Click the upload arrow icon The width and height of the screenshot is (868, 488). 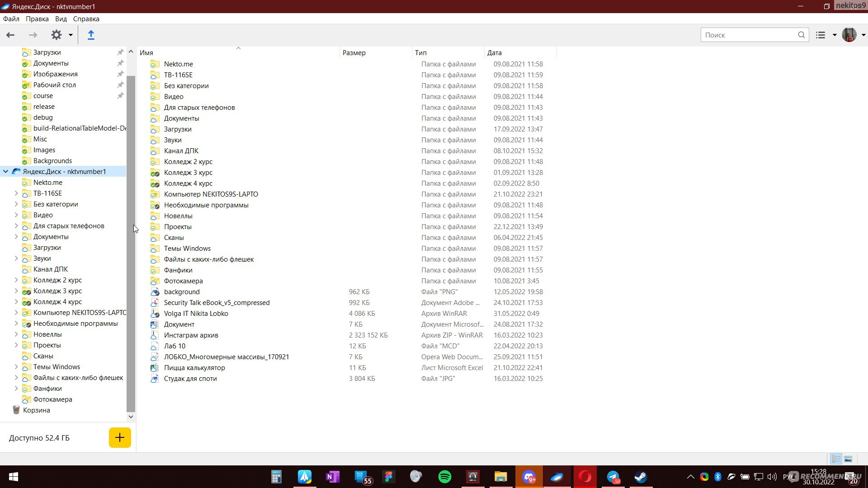click(x=90, y=34)
